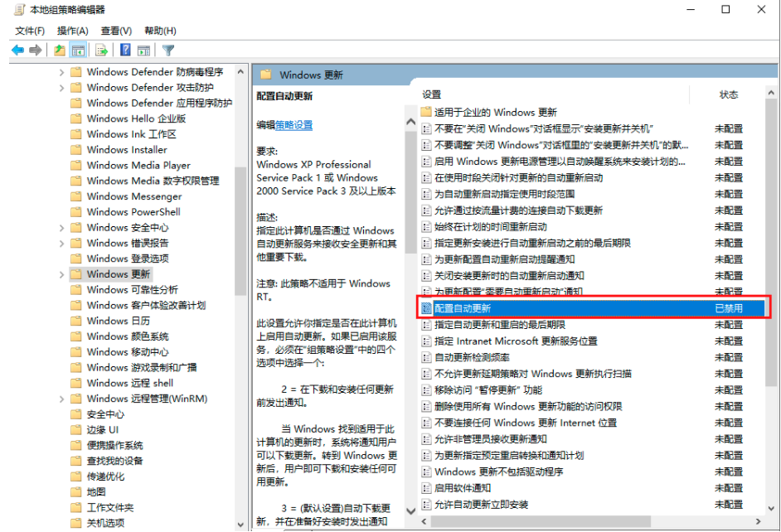Image resolution: width=781 pixels, height=532 pixels.
Task: Click the tree pane scroll-down arrow
Action: [x=240, y=525]
